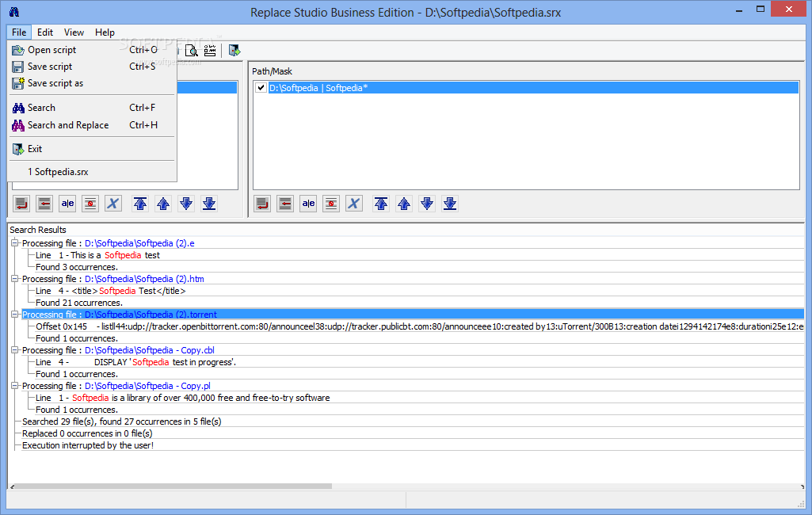Collapse the Softpedia - Copy.cbl result node
The height and width of the screenshot is (515, 812).
15,350
